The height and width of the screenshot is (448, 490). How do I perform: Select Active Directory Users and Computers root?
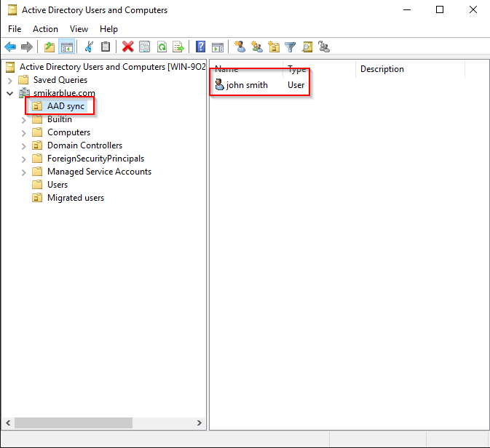(113, 67)
